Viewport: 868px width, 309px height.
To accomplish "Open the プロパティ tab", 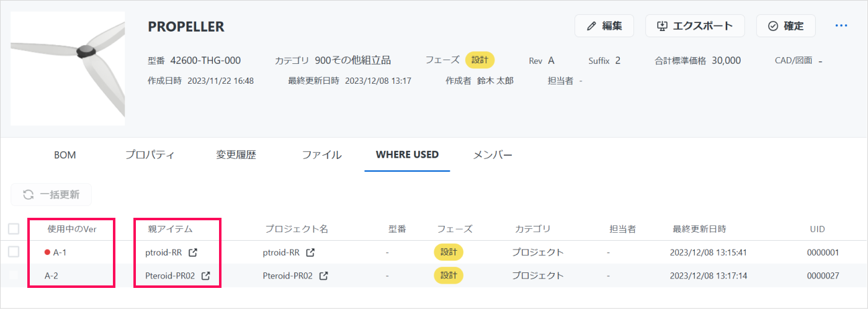I will point(150,155).
